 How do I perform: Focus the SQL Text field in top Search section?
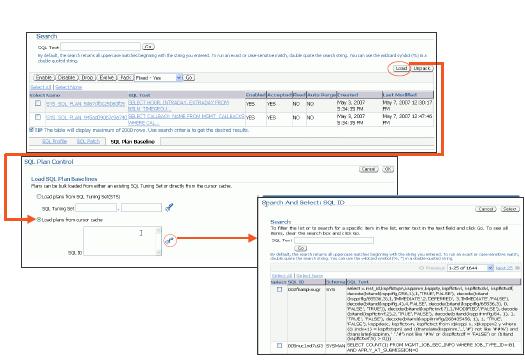pyautogui.click(x=101, y=47)
